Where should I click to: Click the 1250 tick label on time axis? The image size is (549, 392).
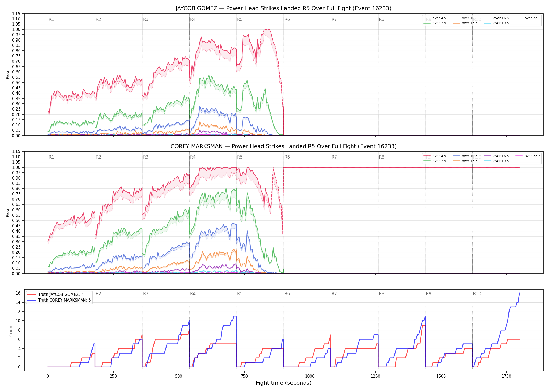[x=375, y=376]
